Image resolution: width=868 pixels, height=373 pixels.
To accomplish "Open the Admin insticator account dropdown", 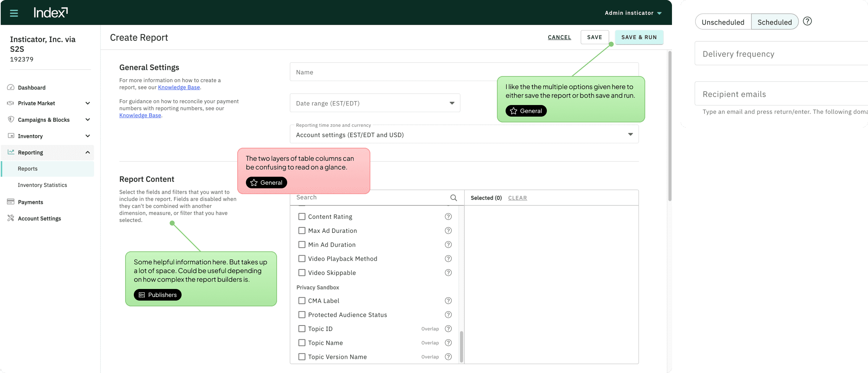I will 633,13.
